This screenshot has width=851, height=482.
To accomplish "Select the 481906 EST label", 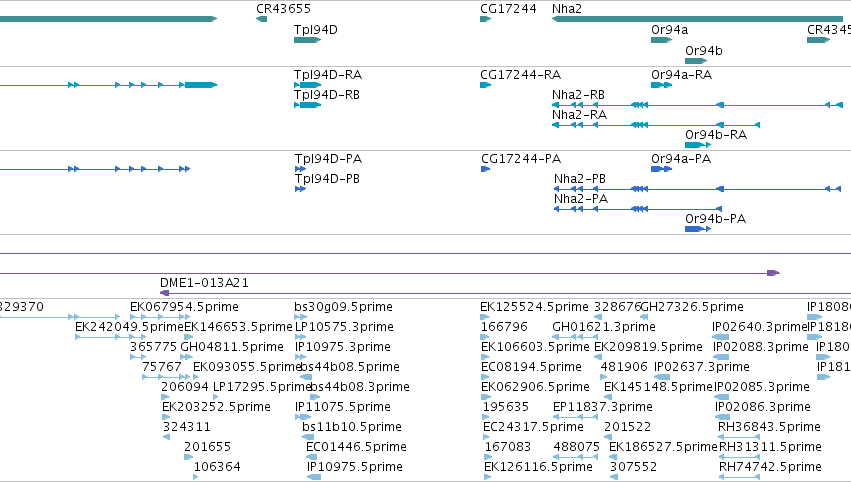I will click(x=624, y=367).
